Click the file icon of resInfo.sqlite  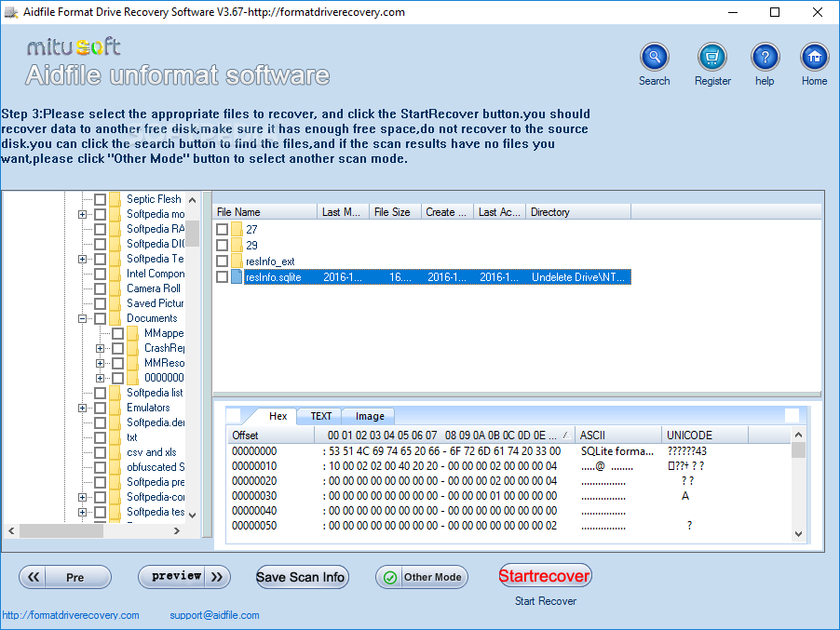tap(237, 276)
